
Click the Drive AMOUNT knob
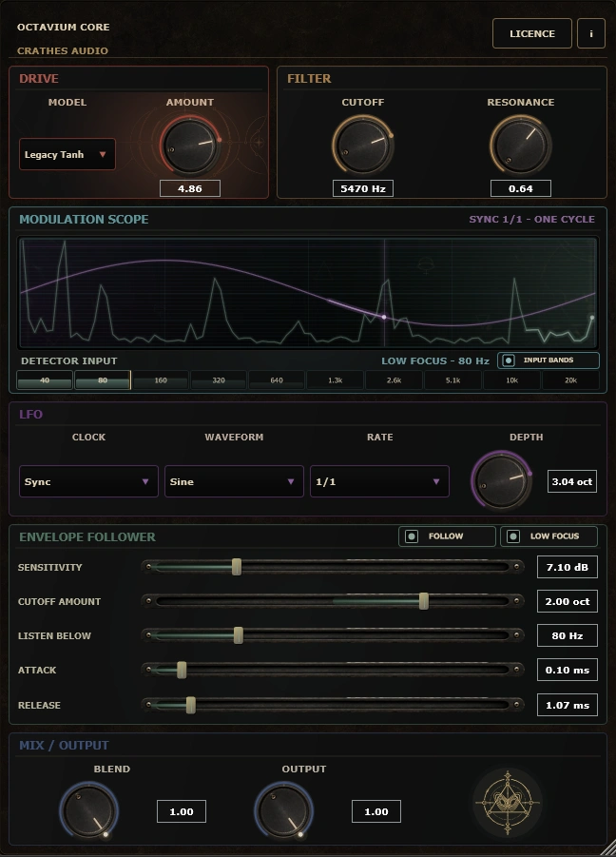(x=190, y=146)
